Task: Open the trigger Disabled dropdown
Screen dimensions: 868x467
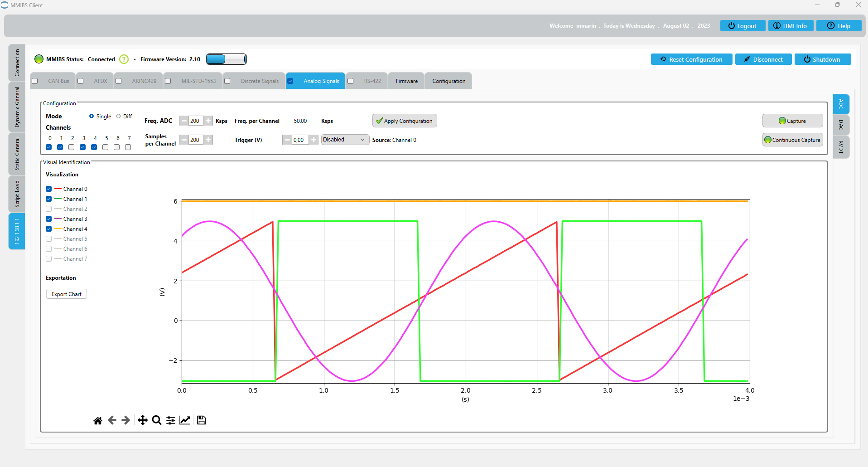Action: pyautogui.click(x=345, y=140)
